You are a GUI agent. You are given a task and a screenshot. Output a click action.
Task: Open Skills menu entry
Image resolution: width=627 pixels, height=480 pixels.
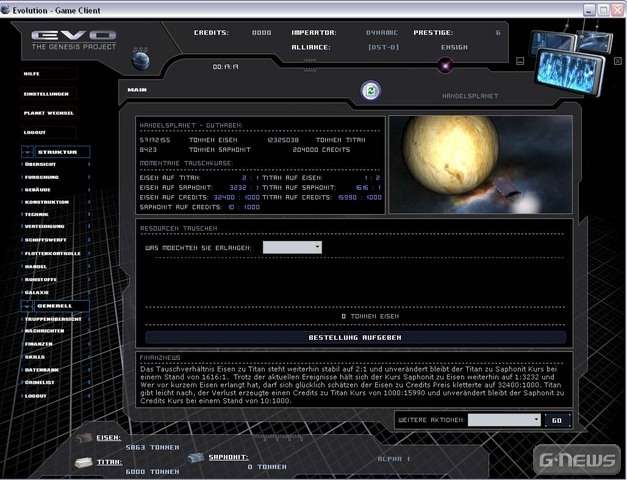tap(35, 357)
